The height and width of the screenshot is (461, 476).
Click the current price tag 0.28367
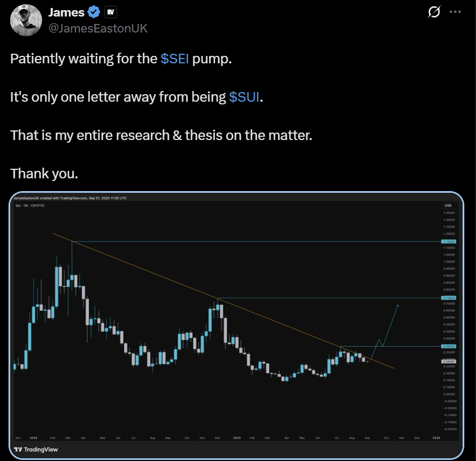point(449,361)
